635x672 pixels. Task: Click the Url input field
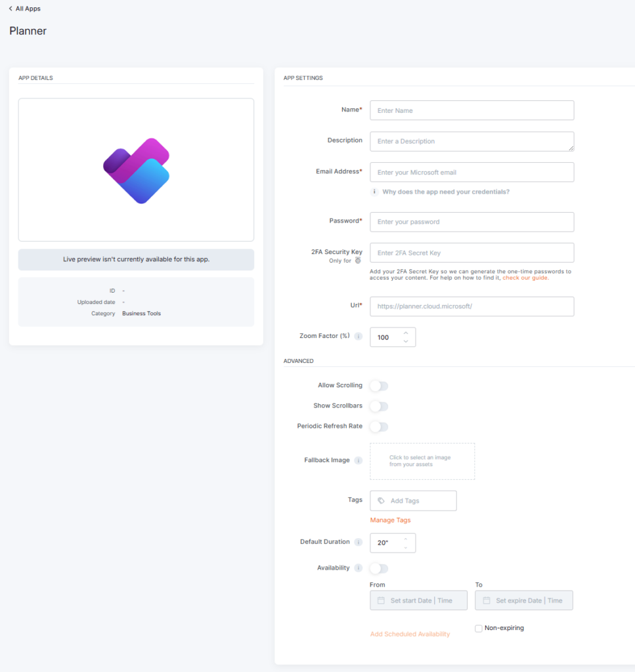click(471, 306)
